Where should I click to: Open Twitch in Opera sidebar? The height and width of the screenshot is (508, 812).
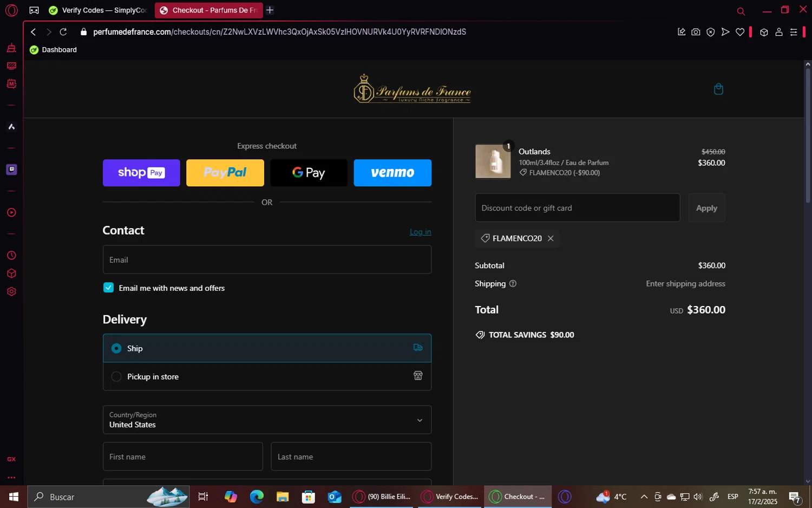point(11,170)
